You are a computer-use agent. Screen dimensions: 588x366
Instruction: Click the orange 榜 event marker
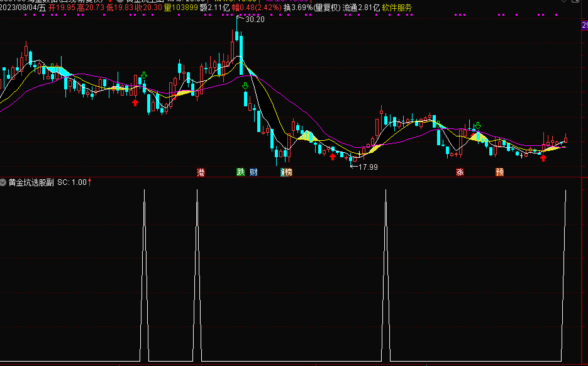point(288,172)
